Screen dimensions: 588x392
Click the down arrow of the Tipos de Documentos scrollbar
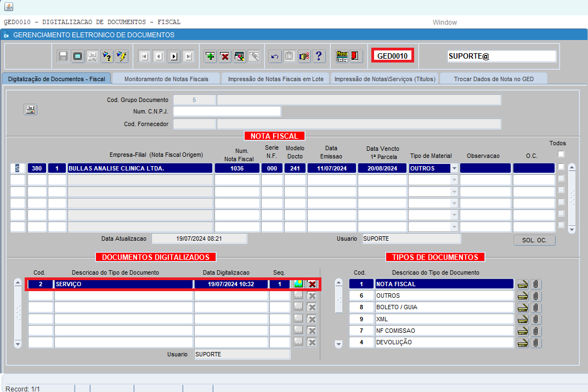coord(338,344)
